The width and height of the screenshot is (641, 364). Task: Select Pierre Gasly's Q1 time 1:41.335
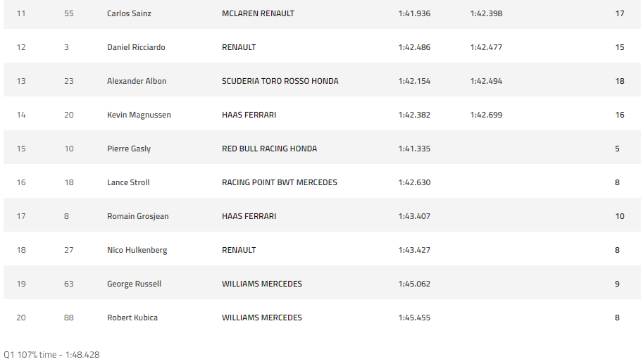point(414,149)
